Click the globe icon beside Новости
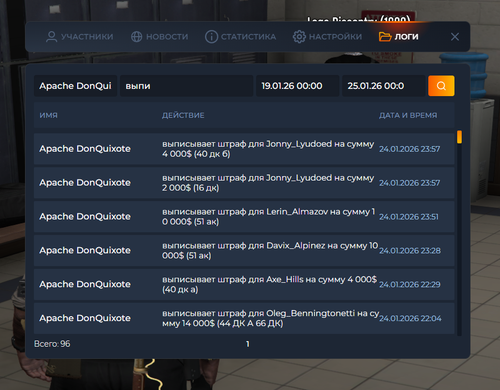500x390 pixels. tap(136, 37)
